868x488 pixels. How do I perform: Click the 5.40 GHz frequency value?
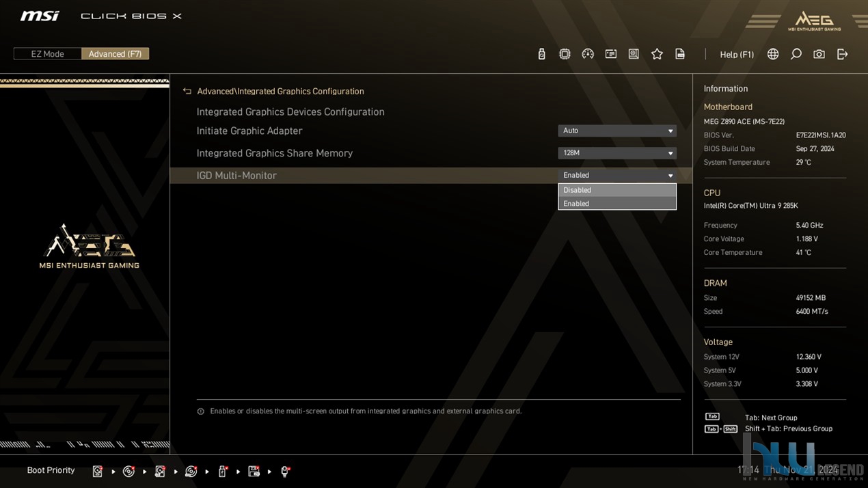(x=809, y=226)
